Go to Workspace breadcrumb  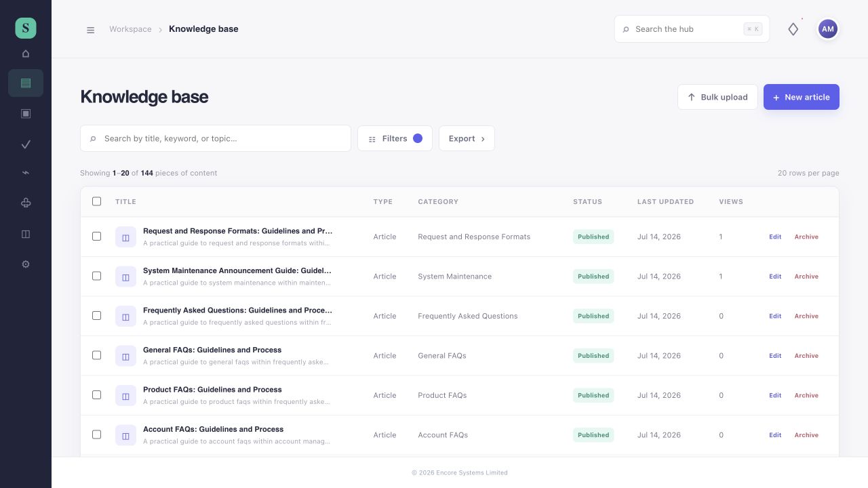click(130, 29)
